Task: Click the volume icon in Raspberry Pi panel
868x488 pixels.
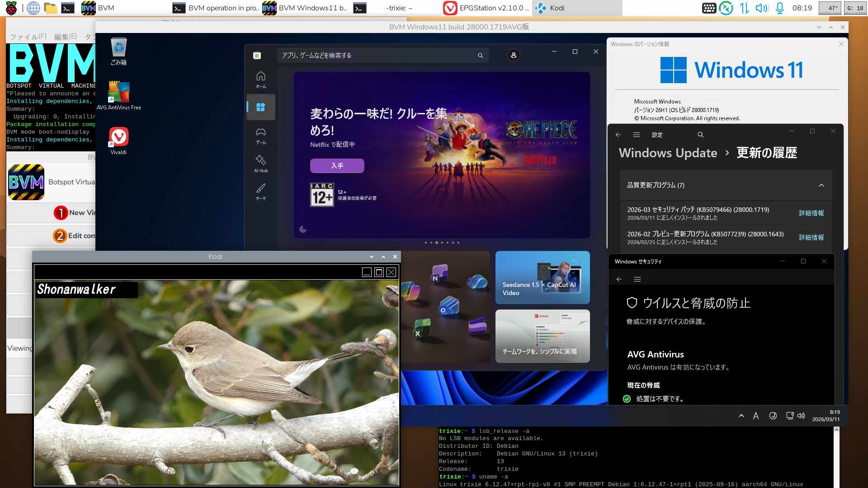Action: click(x=761, y=8)
